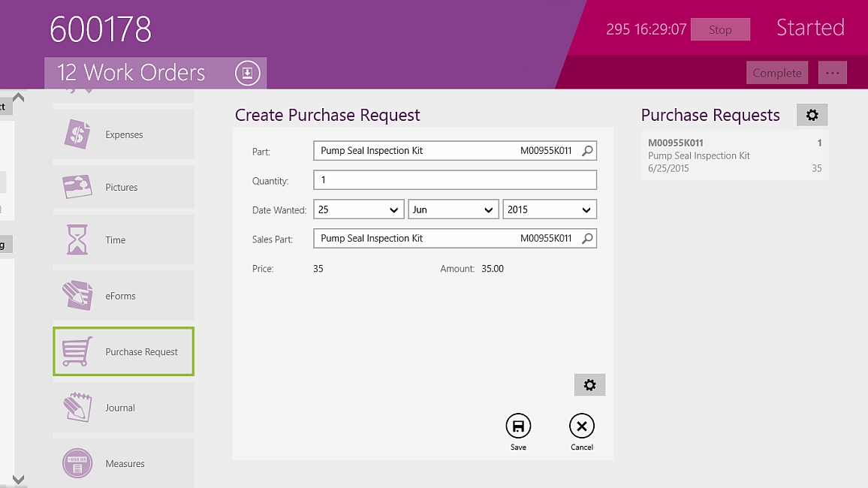Viewport: 868px width, 488px height.
Task: Click the timer value 295 16:29:07
Action: (646, 29)
